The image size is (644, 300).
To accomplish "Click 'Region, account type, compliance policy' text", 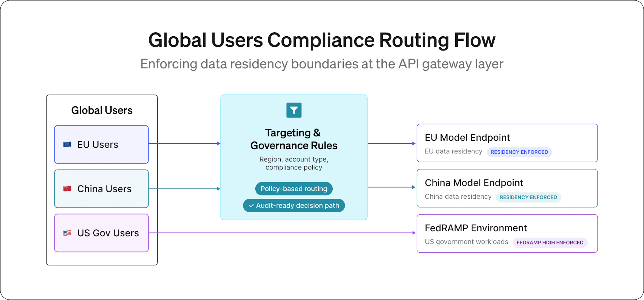I will [294, 163].
